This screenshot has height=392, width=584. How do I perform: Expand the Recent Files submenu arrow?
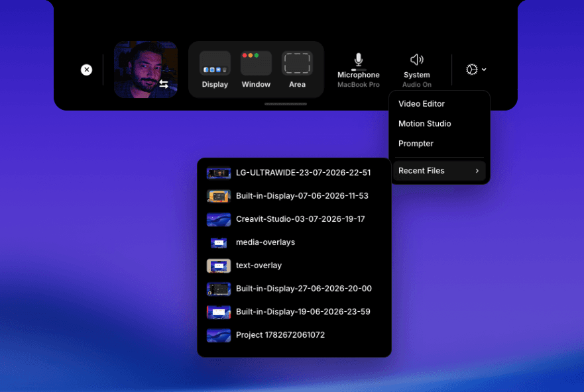click(x=477, y=171)
